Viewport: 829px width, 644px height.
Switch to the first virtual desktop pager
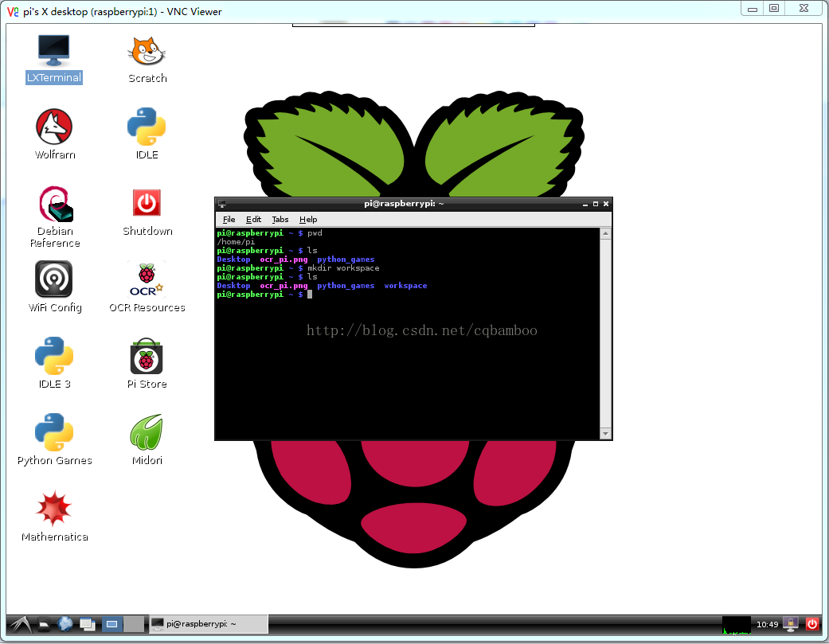[111, 624]
